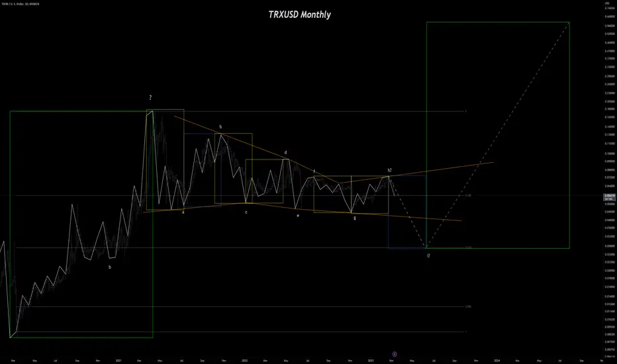Click the USD currency label above the price axis
This screenshot has height=364, width=617.
point(607,3)
